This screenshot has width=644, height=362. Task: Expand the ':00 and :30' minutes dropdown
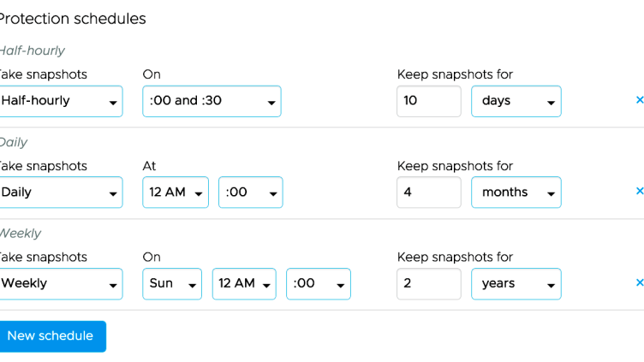point(212,101)
